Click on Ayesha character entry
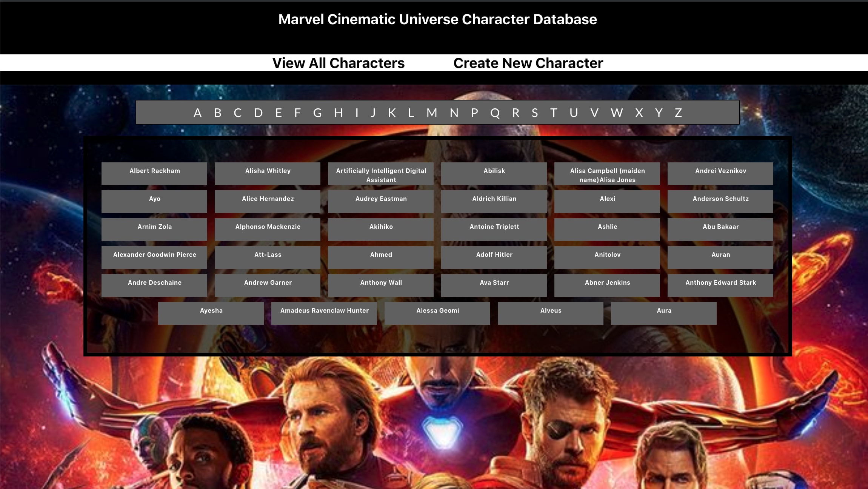 pos(211,311)
